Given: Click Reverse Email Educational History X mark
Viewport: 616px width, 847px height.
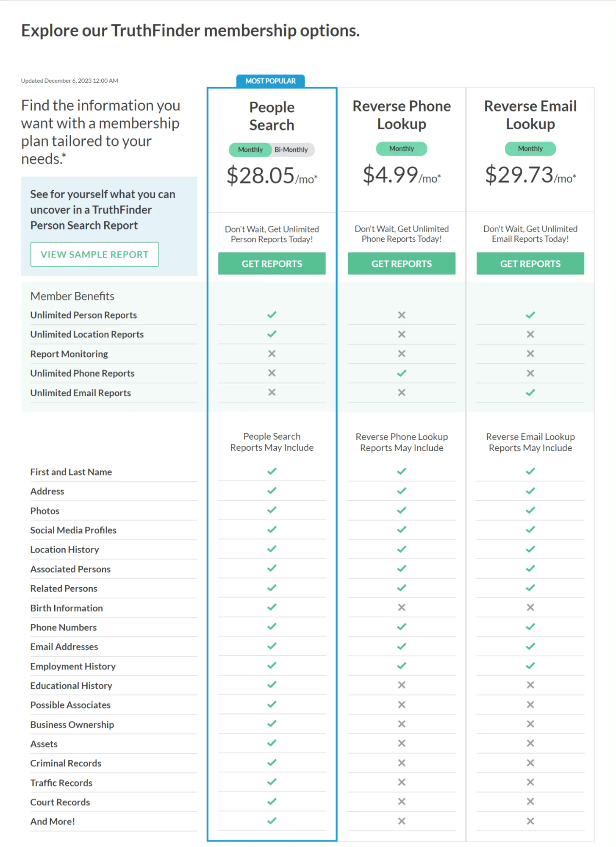Looking at the screenshot, I should pos(530,685).
